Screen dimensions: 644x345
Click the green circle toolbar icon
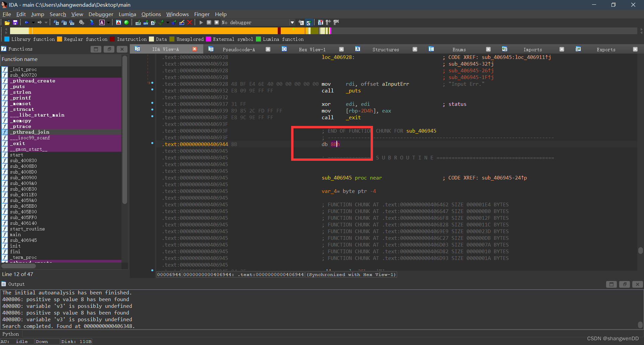[126, 22]
